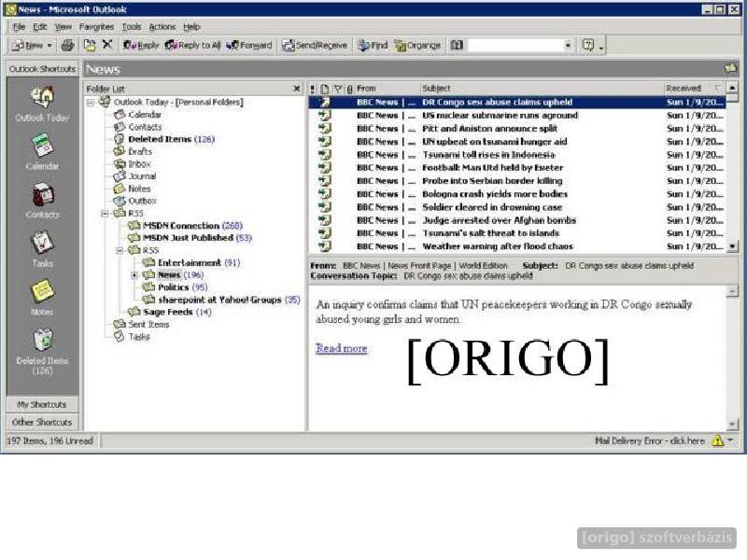This screenshot has height=560, width=747.
Task: Sort messages by the Icon column header
Action: (324, 89)
